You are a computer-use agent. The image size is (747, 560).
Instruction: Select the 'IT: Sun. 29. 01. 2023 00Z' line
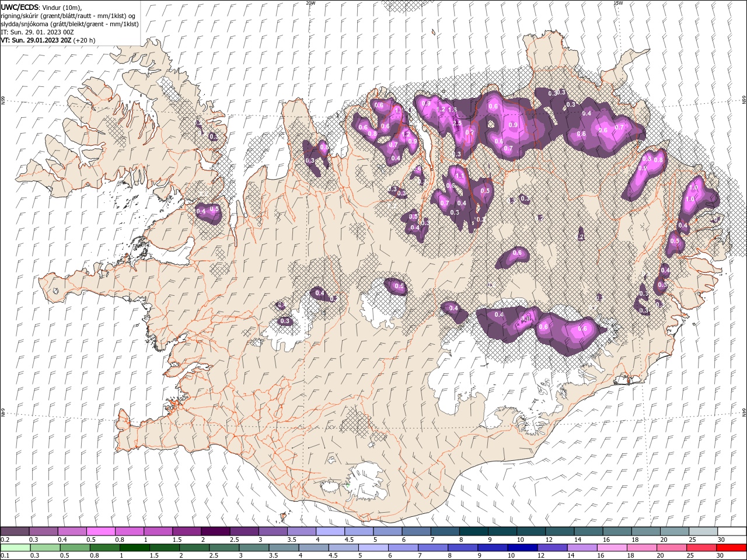point(39,32)
